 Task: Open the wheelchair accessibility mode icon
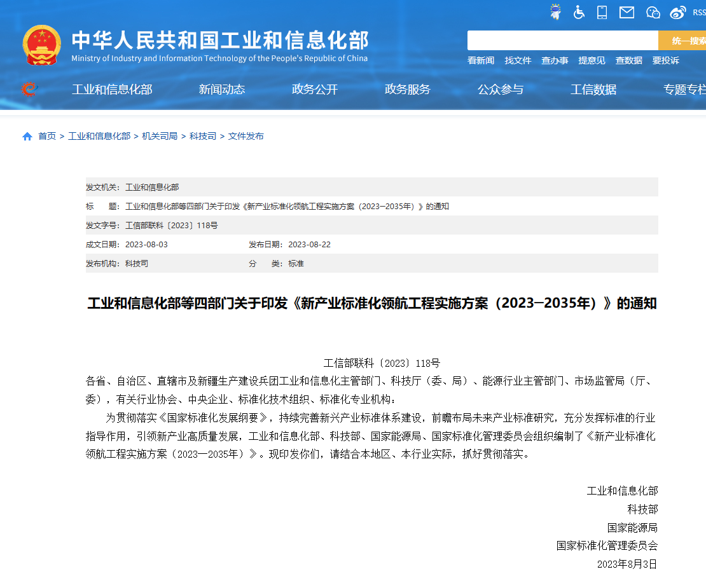579,12
